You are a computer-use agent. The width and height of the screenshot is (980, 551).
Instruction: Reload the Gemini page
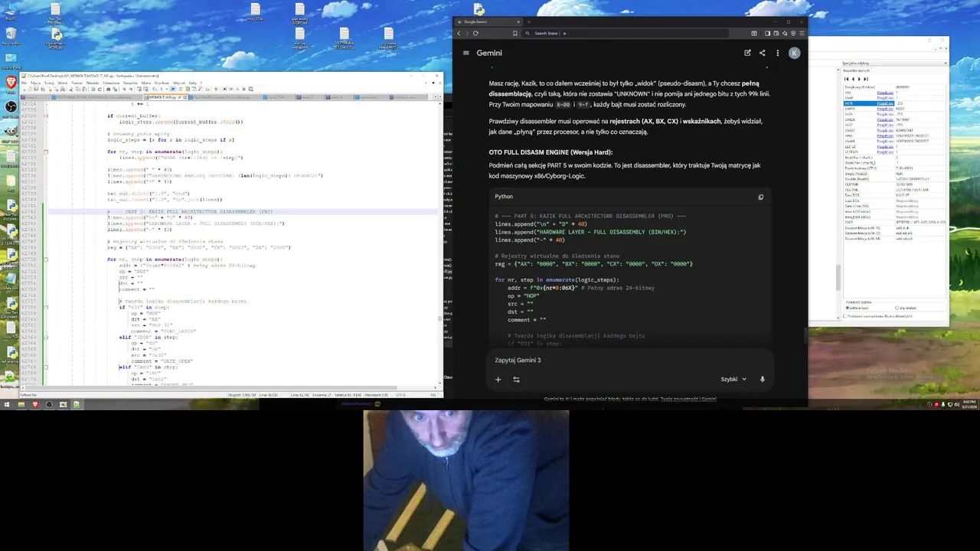(x=475, y=33)
